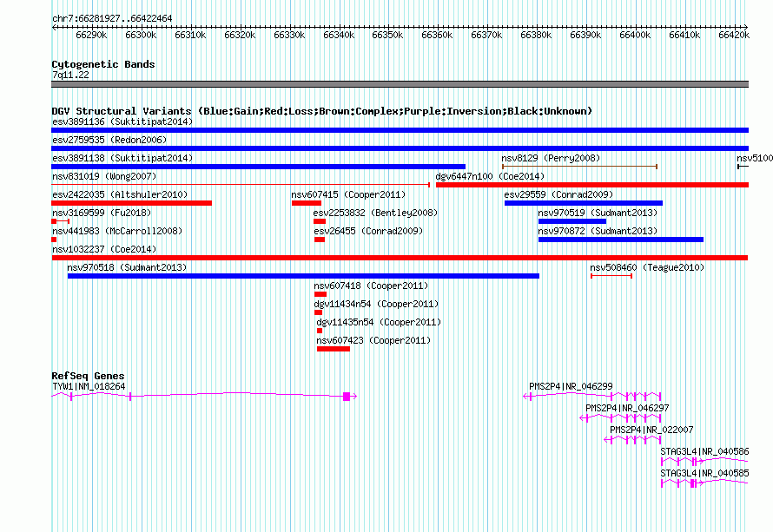Open the esv3891138 (Suktitipat2014) variant label
The width and height of the screenshot is (773, 532).
[122, 158]
